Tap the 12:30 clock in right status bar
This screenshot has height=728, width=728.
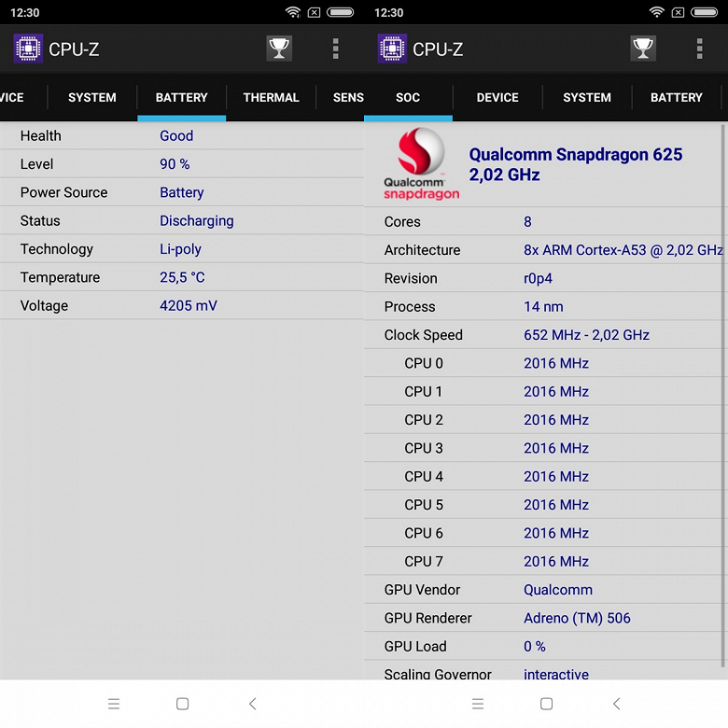[388, 12]
